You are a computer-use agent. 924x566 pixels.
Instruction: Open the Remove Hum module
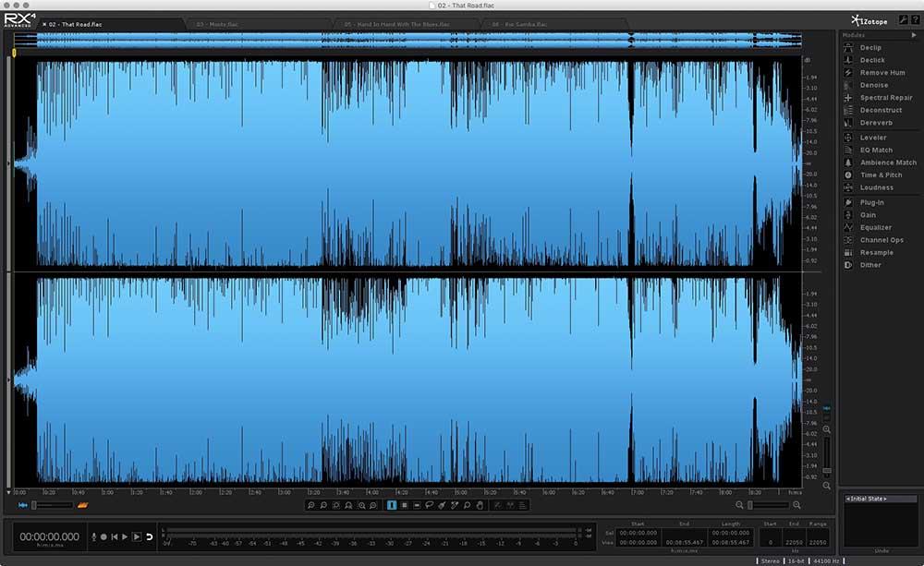coord(881,72)
